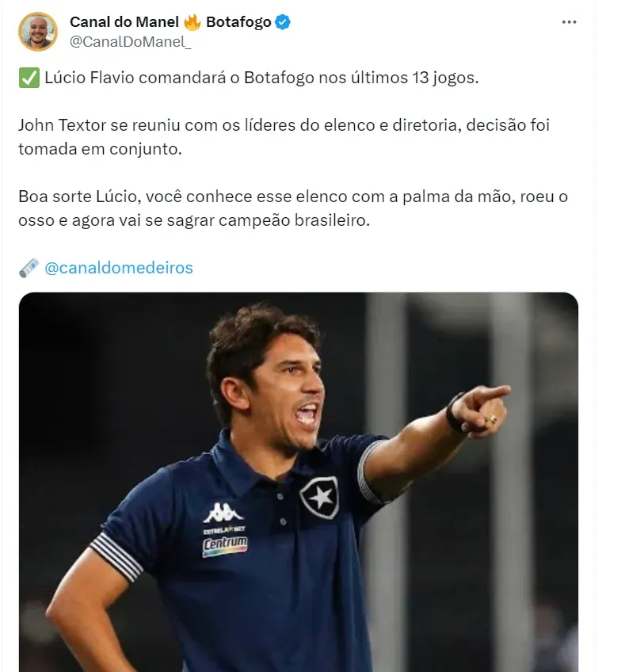Click the Canal do Manel display name

click(x=124, y=22)
